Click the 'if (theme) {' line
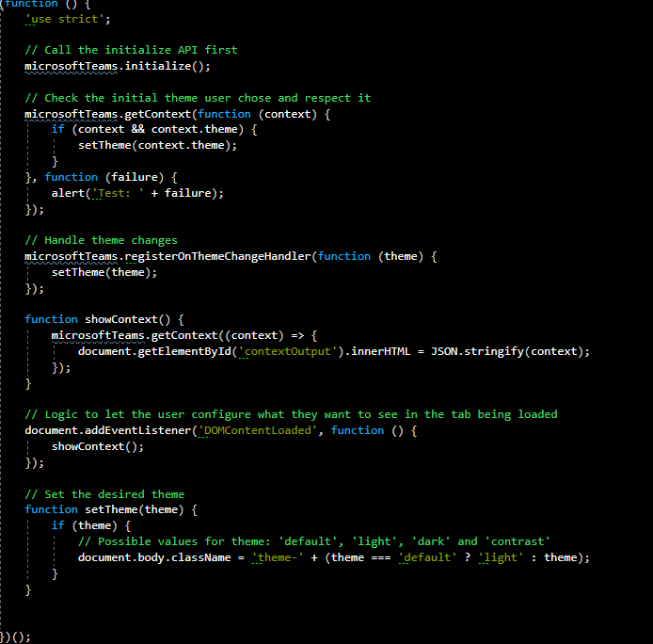 (90, 525)
